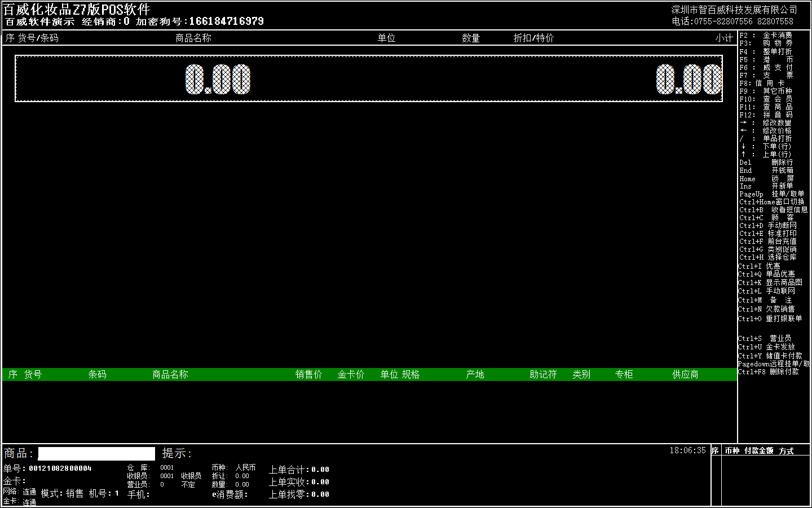
Task: Click the 商品 barcode input field
Action: pyautogui.click(x=96, y=454)
